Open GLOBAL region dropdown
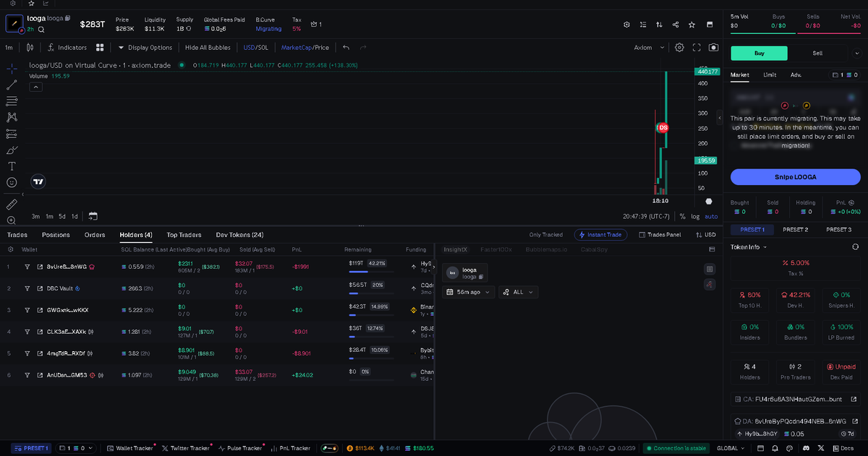 (731, 448)
